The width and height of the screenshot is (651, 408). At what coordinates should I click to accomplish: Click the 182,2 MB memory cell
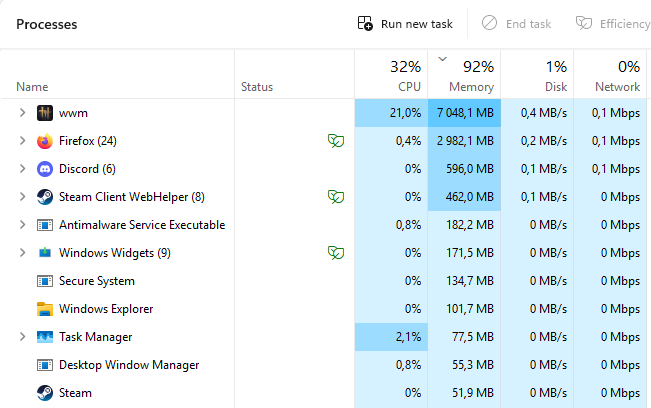465,225
